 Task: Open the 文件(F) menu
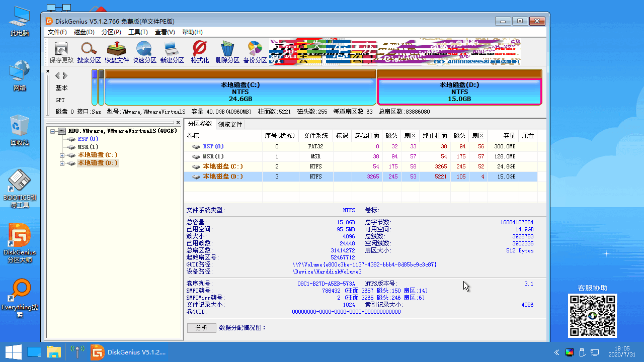point(57,32)
